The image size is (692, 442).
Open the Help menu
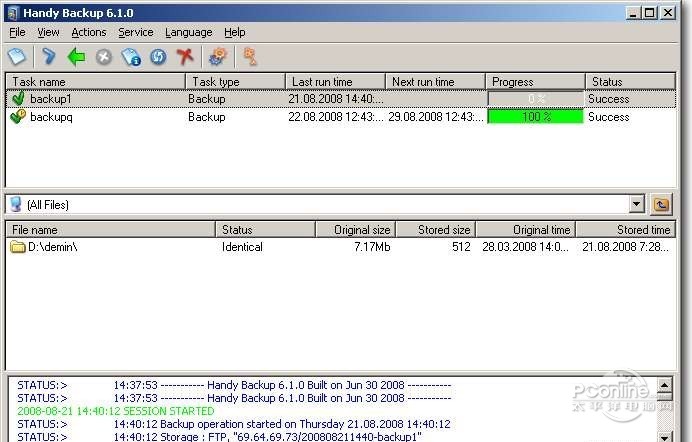pos(234,32)
